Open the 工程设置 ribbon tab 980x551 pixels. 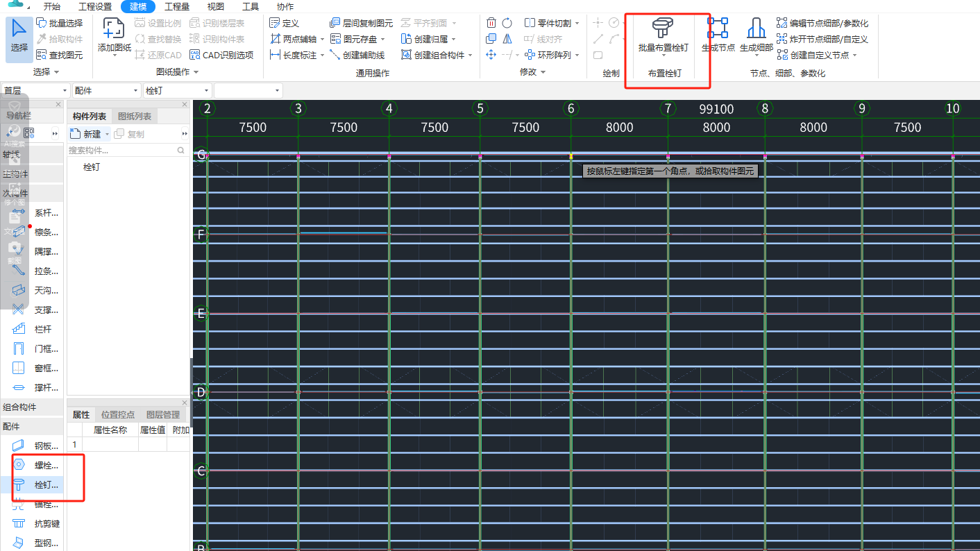95,6
